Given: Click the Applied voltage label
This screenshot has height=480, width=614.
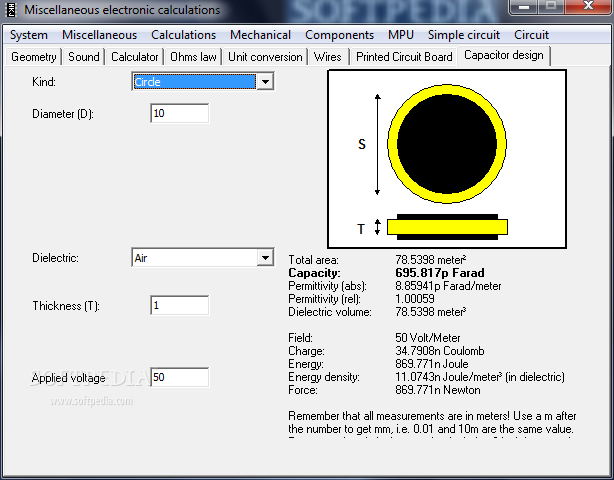Looking at the screenshot, I should click(x=69, y=378).
